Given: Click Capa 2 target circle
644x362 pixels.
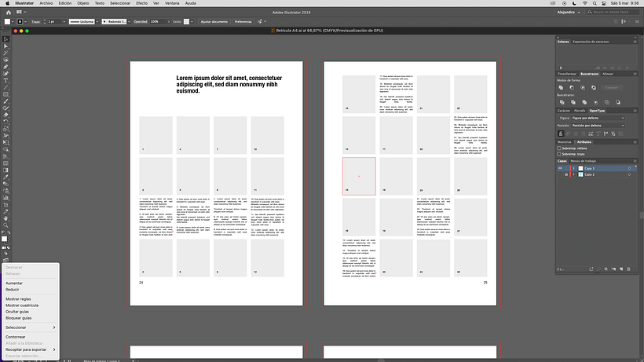Looking at the screenshot, I should click(629, 174).
